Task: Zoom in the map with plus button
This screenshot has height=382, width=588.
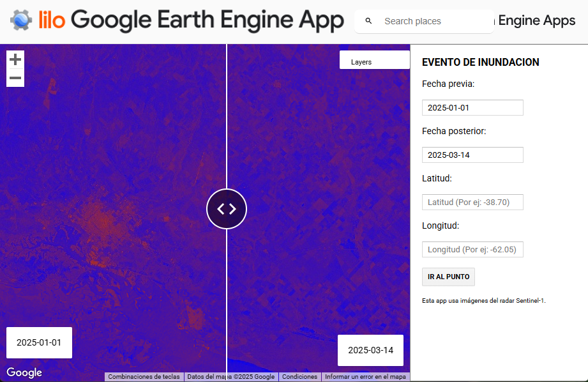Action: pos(15,59)
